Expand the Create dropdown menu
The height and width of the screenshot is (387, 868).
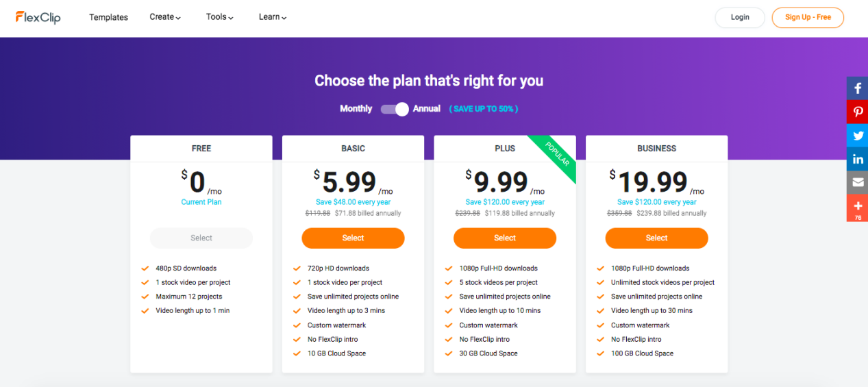(x=165, y=17)
